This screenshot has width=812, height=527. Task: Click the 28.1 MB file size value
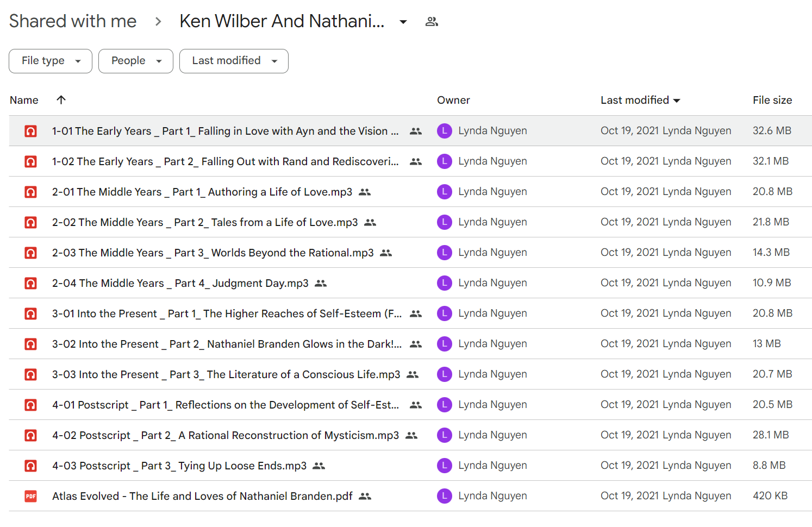click(771, 435)
